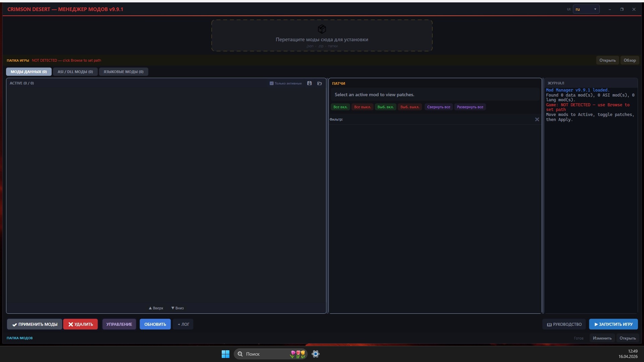Image resolution: width=644 pixels, height=362 pixels.
Task: Open the UI language dropdown showing ru
Action: click(586, 9)
